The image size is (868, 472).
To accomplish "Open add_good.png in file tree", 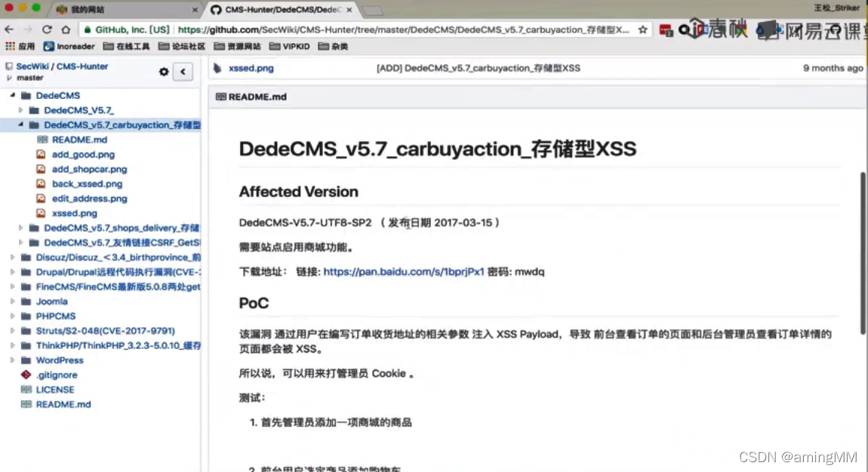I will [x=83, y=155].
